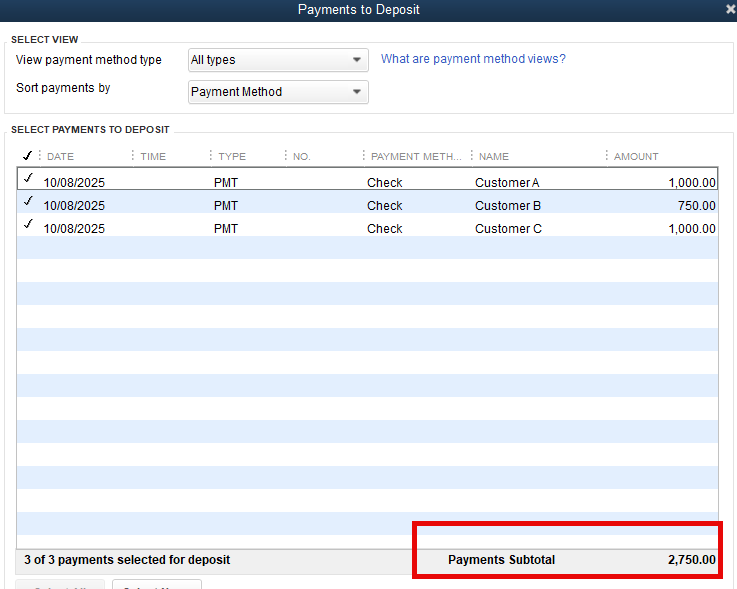Click the TYPE column header
This screenshot has width=737, height=589.
click(232, 157)
